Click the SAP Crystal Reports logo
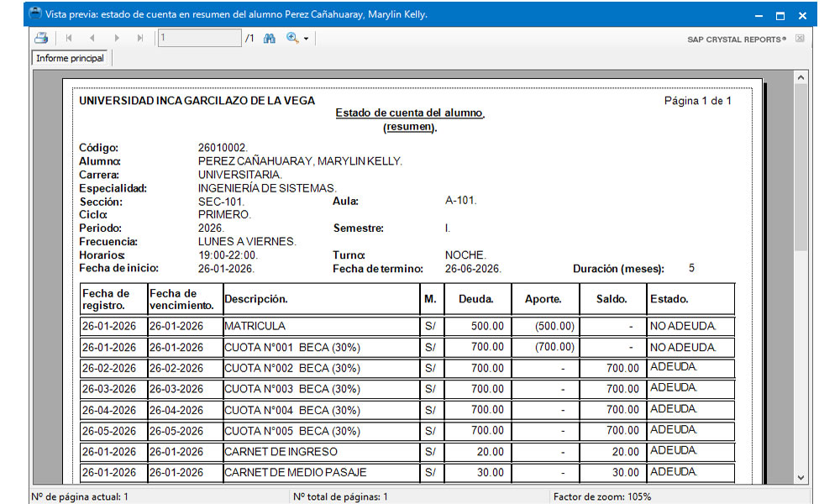The height and width of the screenshot is (504, 840). pyautogui.click(x=737, y=39)
